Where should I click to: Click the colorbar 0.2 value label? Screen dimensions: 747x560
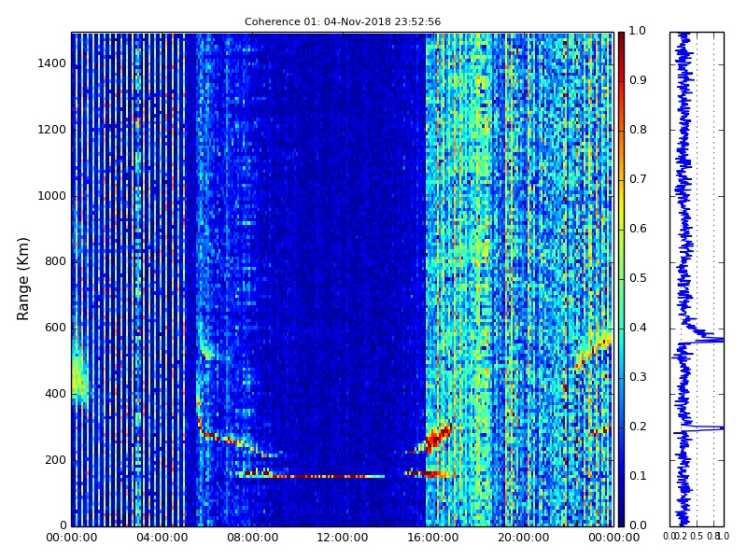pos(638,427)
